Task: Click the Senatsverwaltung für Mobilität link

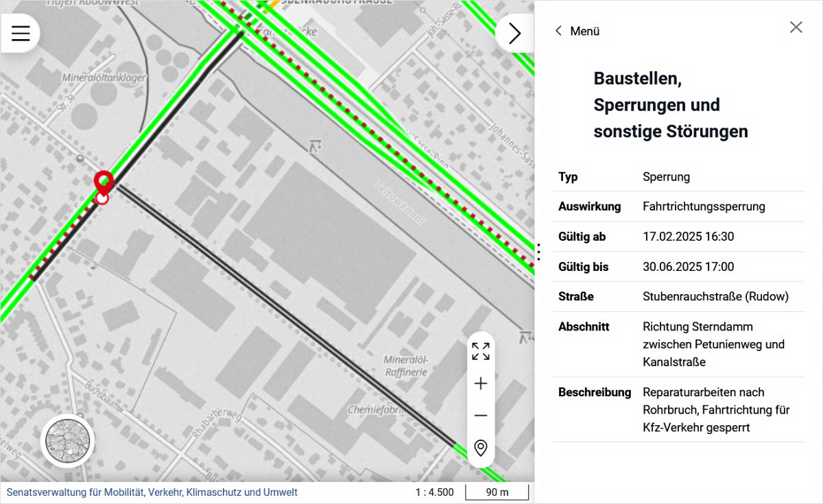Action: point(152,492)
